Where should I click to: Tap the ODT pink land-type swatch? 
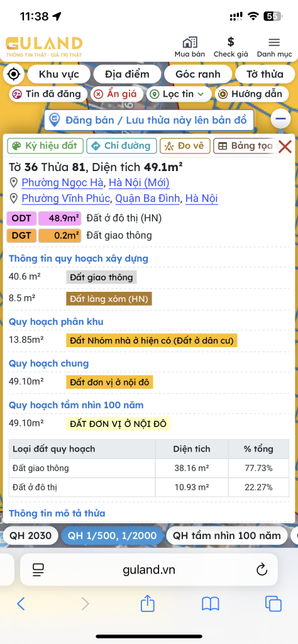(x=21, y=218)
